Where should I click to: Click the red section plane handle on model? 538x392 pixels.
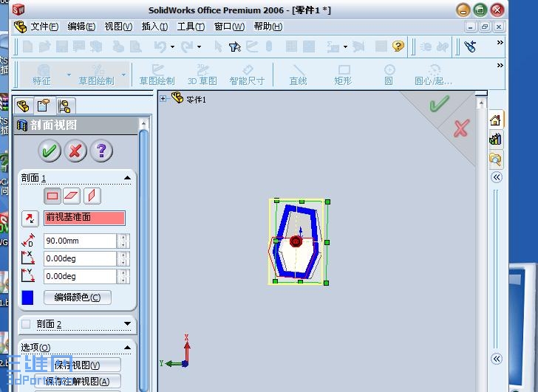click(296, 241)
